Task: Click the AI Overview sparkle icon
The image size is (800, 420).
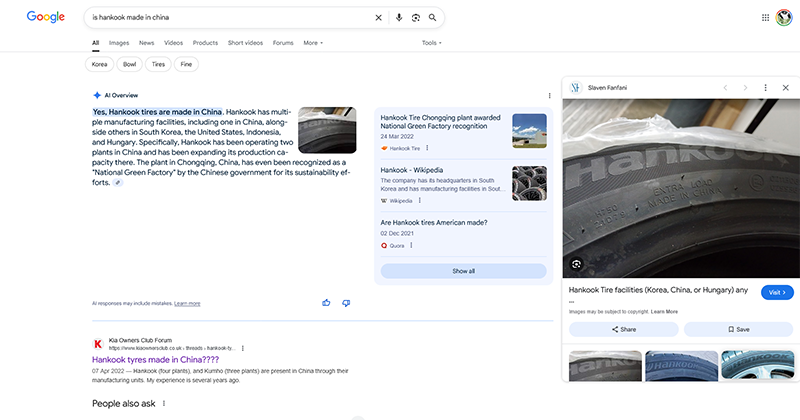Action: [97, 95]
